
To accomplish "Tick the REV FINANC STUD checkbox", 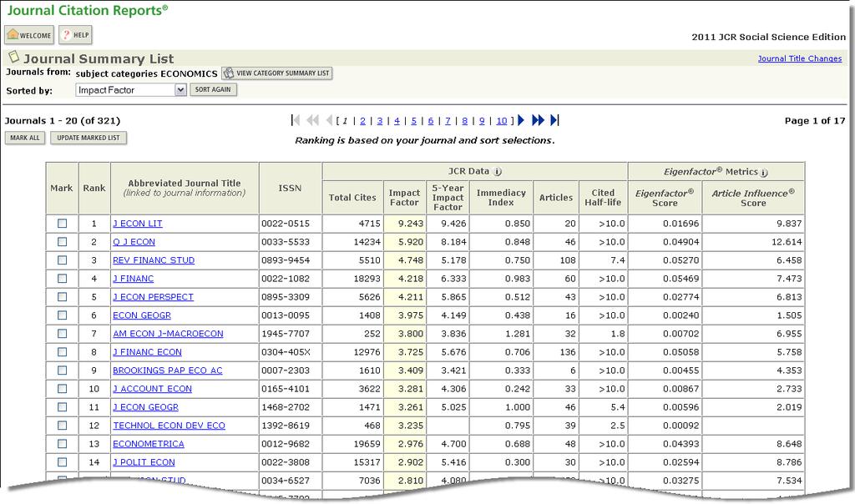I will 62,260.
